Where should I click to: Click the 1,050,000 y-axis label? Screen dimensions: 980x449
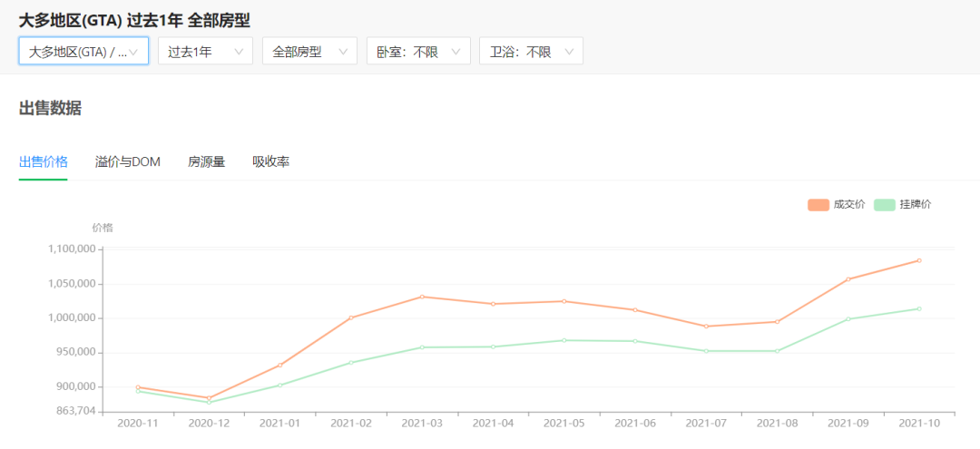(71, 284)
